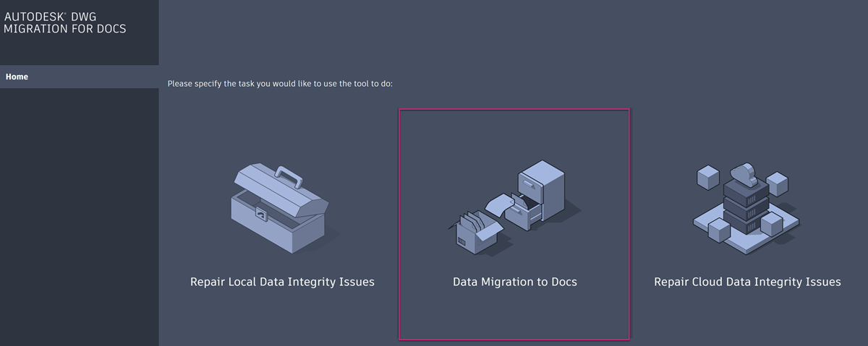Click the Autodesk DWG Migration for Docs title

[65, 22]
